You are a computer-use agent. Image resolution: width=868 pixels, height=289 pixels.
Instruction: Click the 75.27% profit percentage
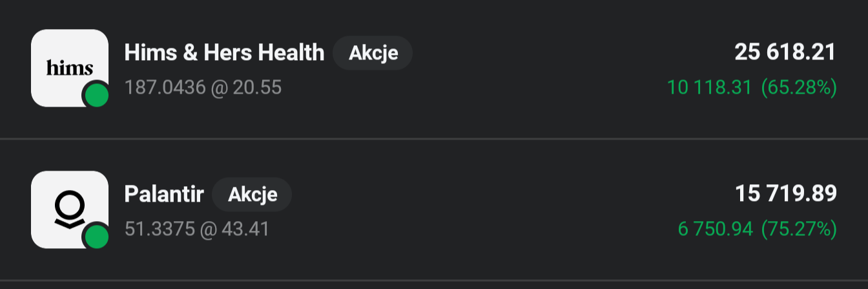click(799, 229)
